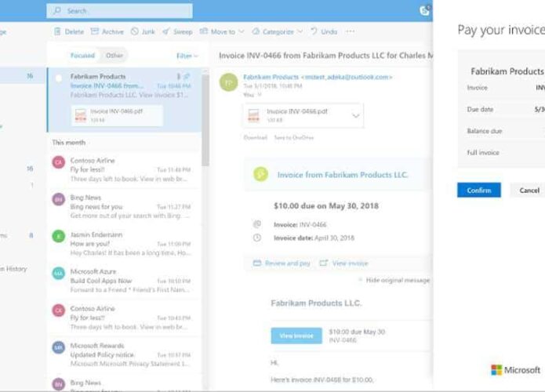Click green invoice card icon
Image resolution: width=545 pixels, height=392 pixels.
coord(260,174)
